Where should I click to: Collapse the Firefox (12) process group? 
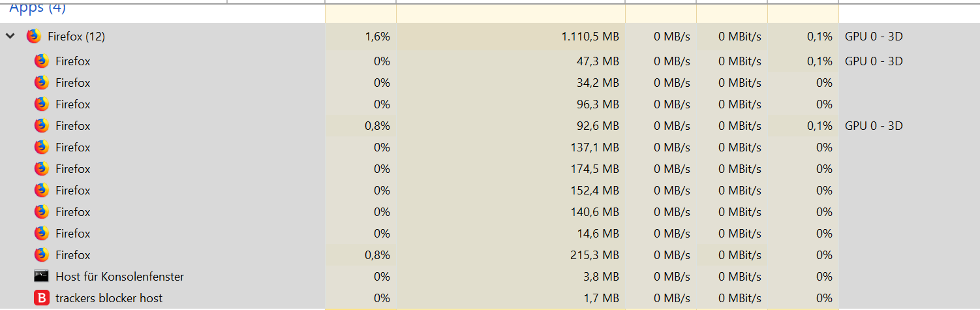tap(10, 37)
